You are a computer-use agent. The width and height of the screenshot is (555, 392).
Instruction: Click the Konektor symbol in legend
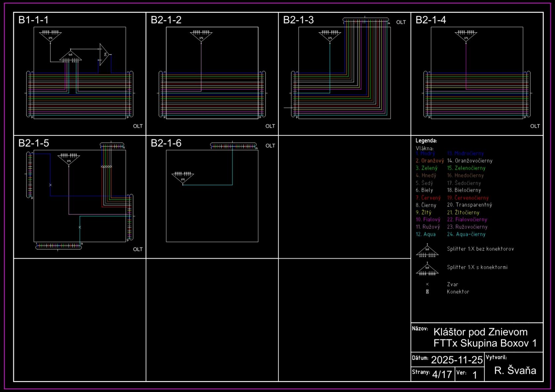pos(427,292)
